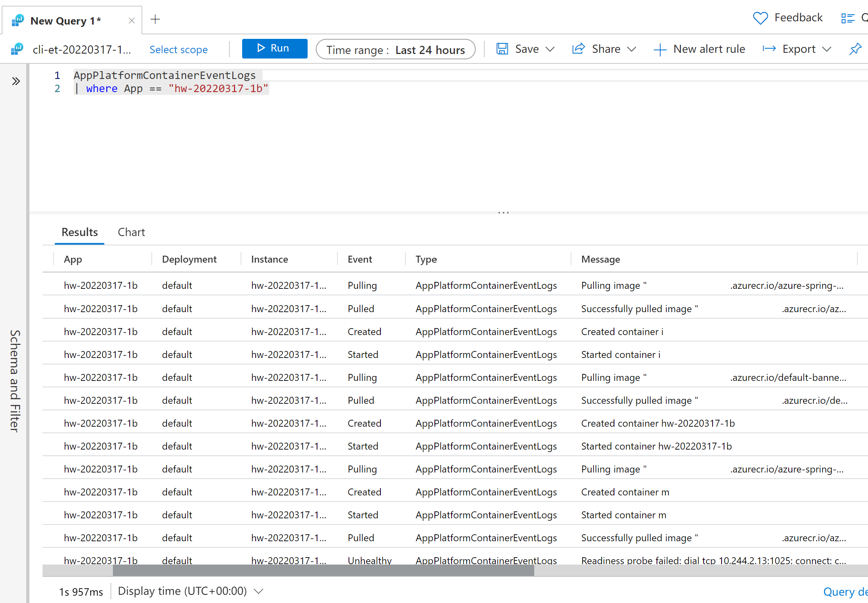Click New alert rule icon
Screen dimensions: 868x603
point(659,49)
